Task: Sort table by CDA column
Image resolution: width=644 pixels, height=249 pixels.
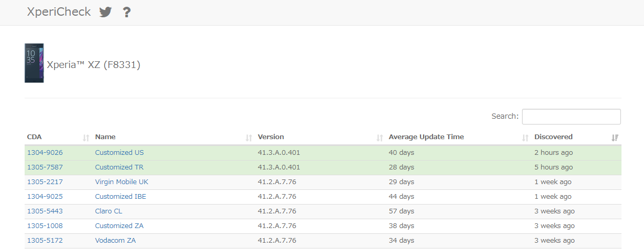Action: tap(58, 137)
